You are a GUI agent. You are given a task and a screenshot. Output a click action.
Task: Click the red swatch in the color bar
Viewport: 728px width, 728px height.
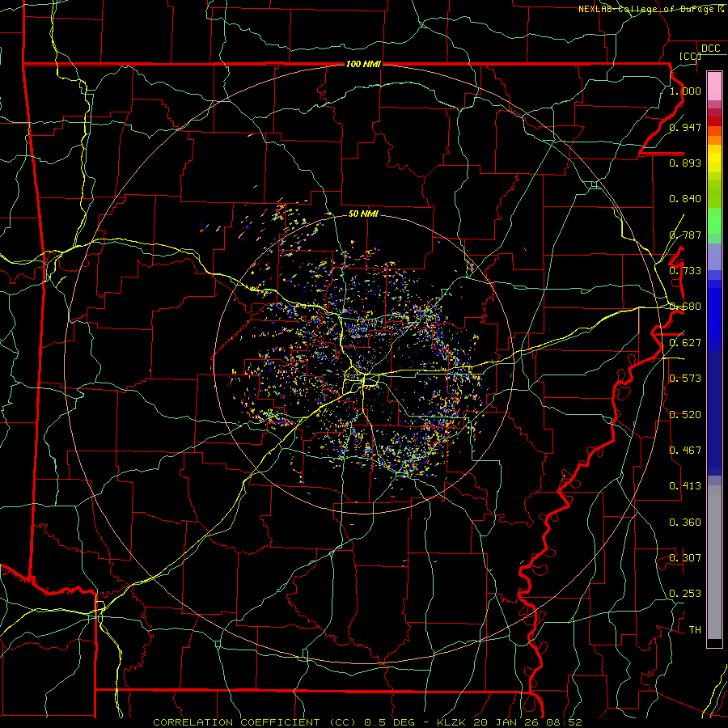[x=714, y=121]
